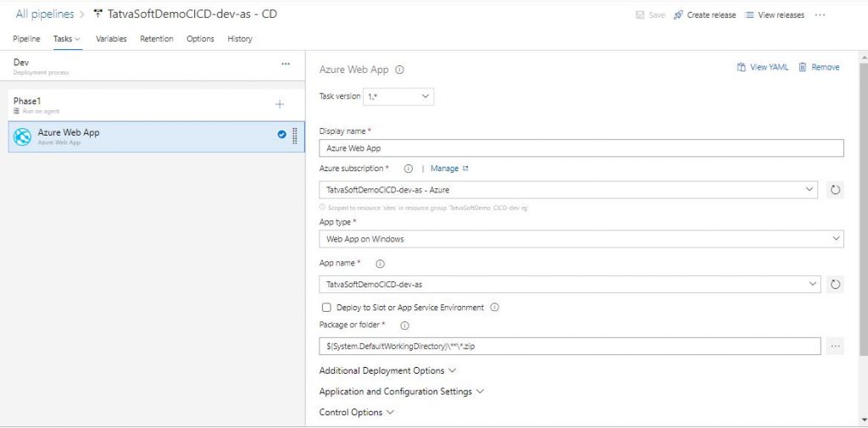Click the drag handle grip on the Azure Web App task

pos(294,135)
